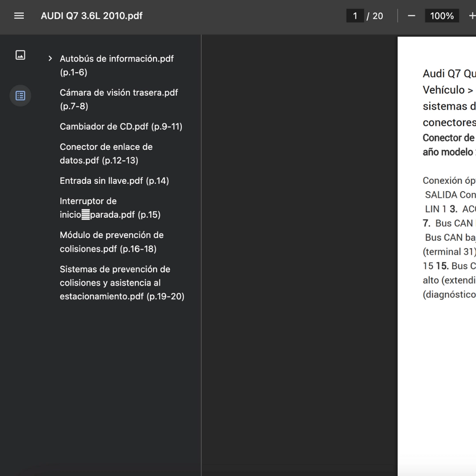Click the current page number field
Screen dimensions: 476x476
[355, 16]
